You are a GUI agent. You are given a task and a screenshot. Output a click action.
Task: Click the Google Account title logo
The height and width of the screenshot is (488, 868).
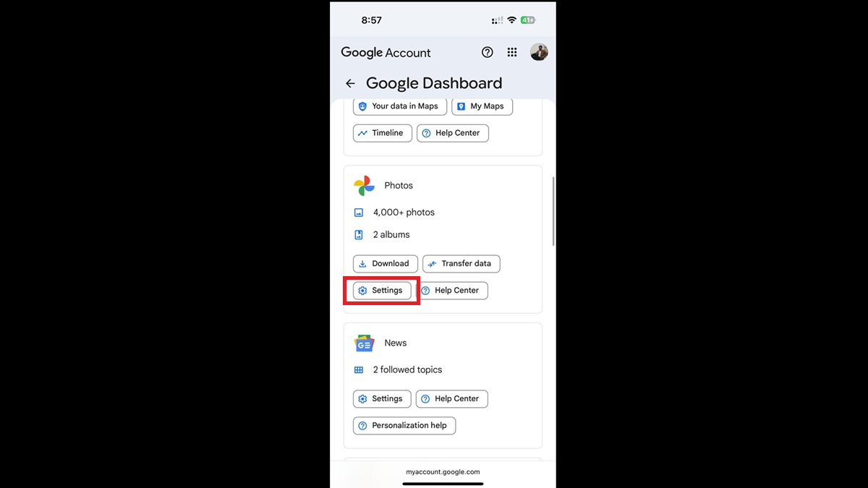(386, 53)
